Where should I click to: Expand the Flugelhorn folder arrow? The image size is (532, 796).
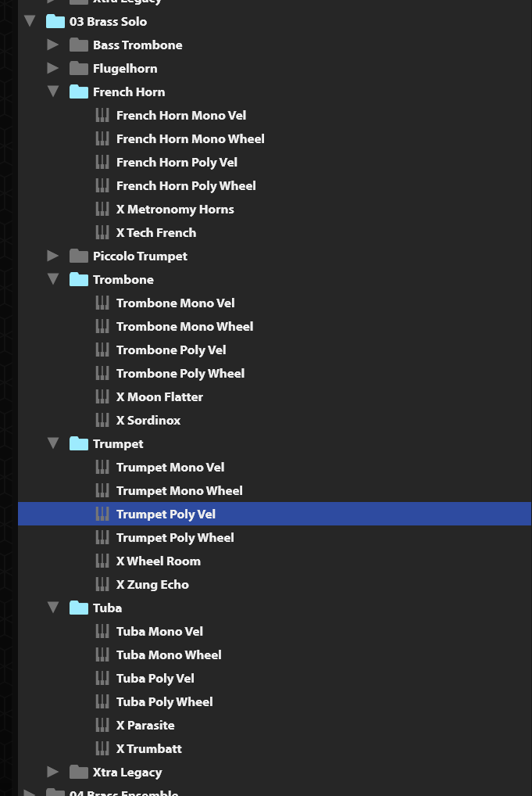pyautogui.click(x=53, y=68)
